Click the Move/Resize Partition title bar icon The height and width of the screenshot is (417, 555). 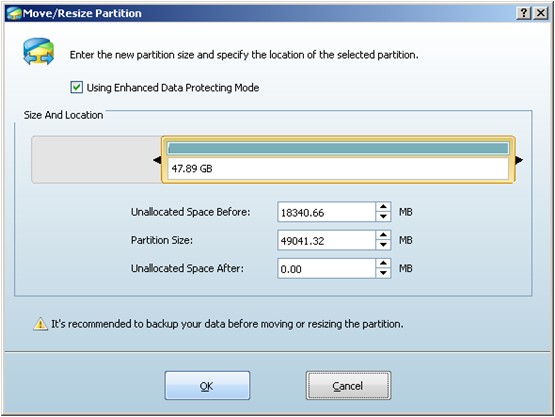tap(14, 13)
